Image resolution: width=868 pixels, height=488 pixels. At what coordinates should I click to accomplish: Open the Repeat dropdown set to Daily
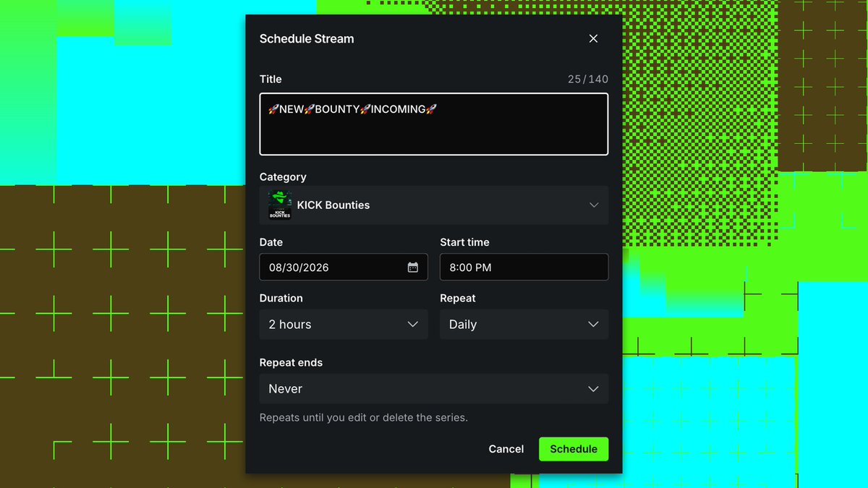pos(524,325)
